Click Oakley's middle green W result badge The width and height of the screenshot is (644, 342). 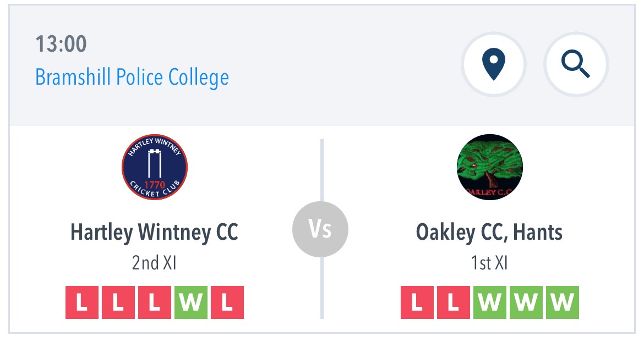(526, 302)
